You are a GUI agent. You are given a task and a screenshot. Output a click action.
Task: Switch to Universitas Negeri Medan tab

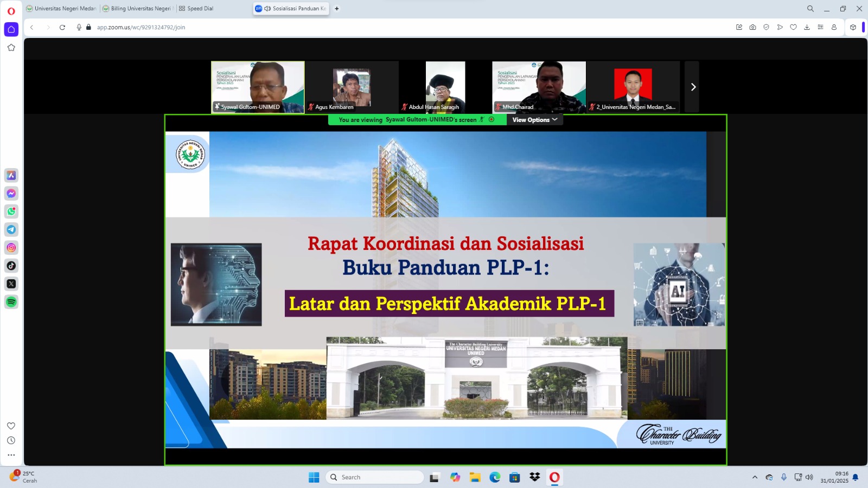point(61,9)
